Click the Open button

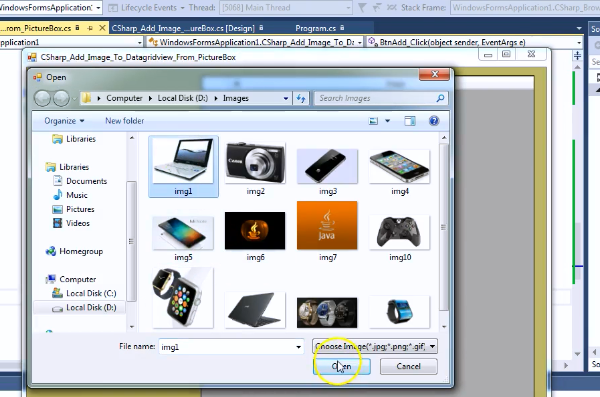coord(342,366)
